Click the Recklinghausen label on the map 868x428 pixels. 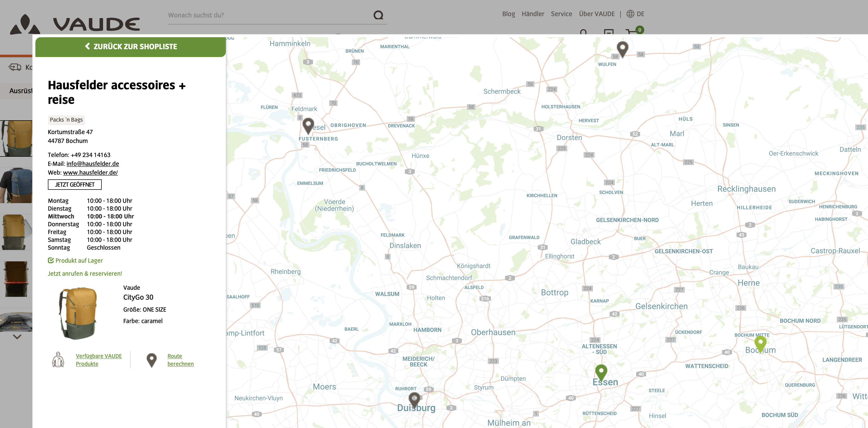pos(746,189)
